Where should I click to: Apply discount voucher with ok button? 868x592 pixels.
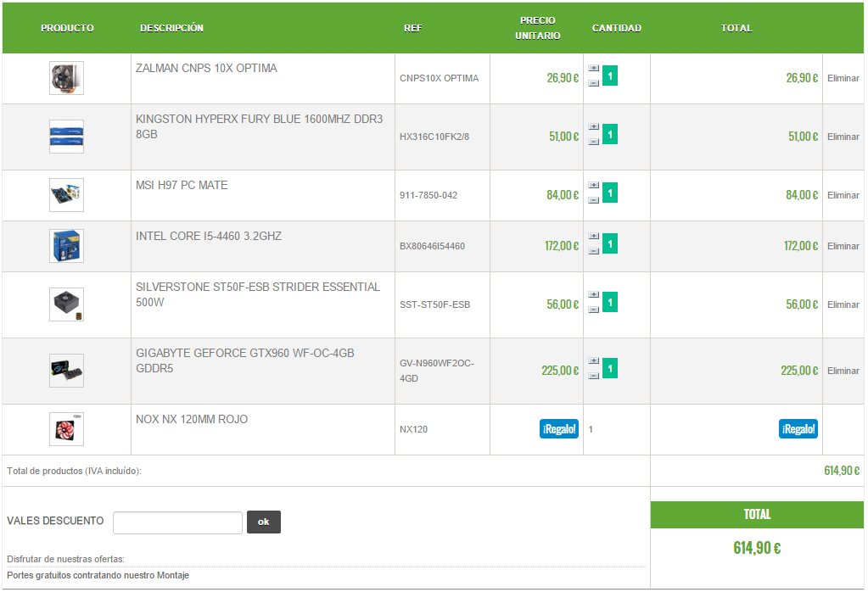(264, 522)
